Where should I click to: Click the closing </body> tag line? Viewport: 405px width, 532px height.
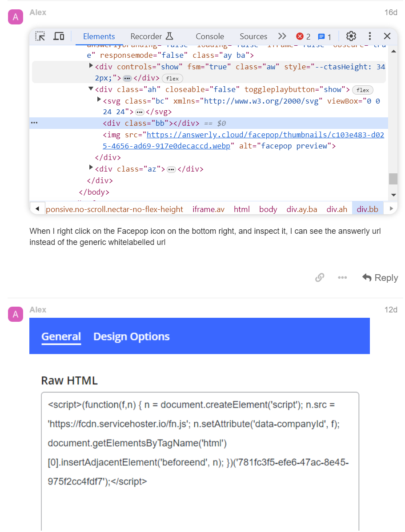coord(94,192)
